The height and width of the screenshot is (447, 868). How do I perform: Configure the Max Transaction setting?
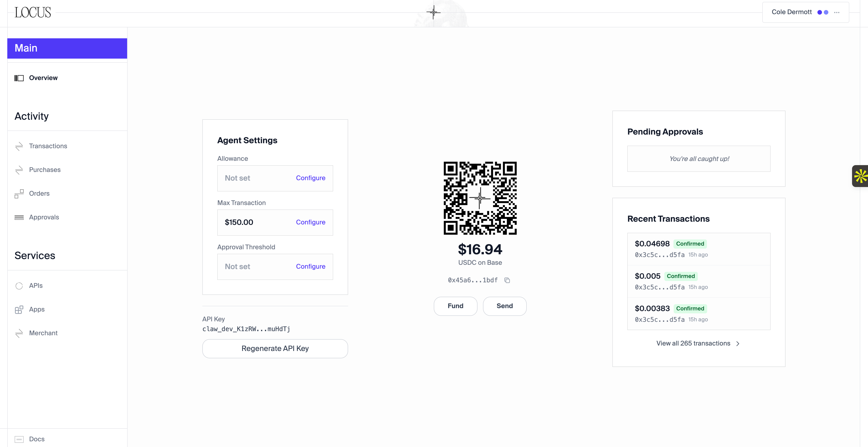click(311, 222)
